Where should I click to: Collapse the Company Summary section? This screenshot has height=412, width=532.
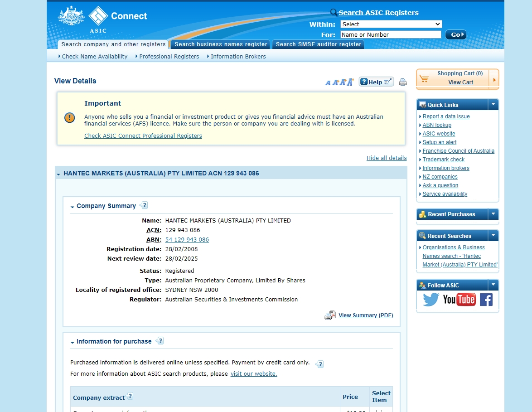tap(73, 207)
